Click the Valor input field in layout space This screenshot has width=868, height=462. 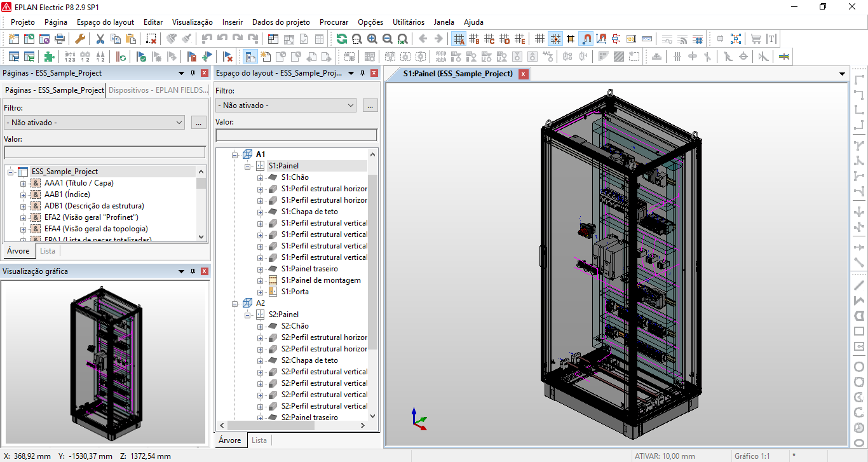(296, 135)
